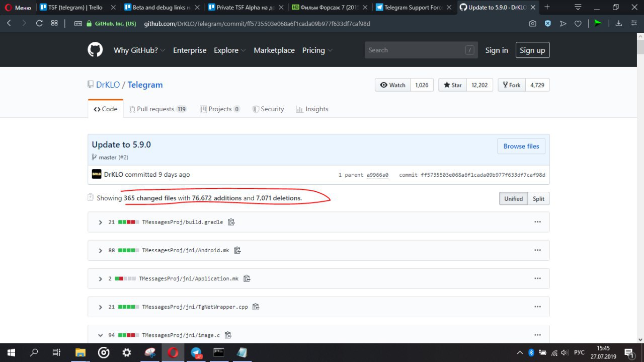Image resolution: width=644 pixels, height=362 pixels.
Task: Switch to the Beta and debug links tab
Action: pos(163,8)
